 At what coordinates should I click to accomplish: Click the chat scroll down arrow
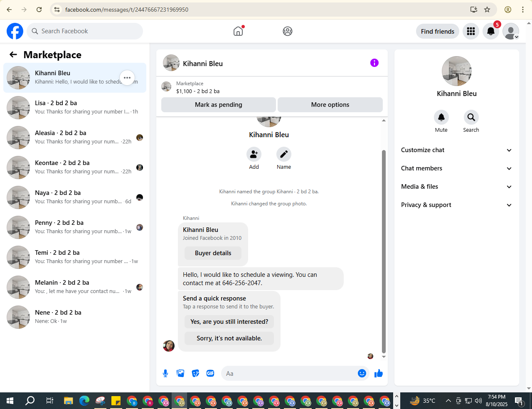click(x=384, y=357)
